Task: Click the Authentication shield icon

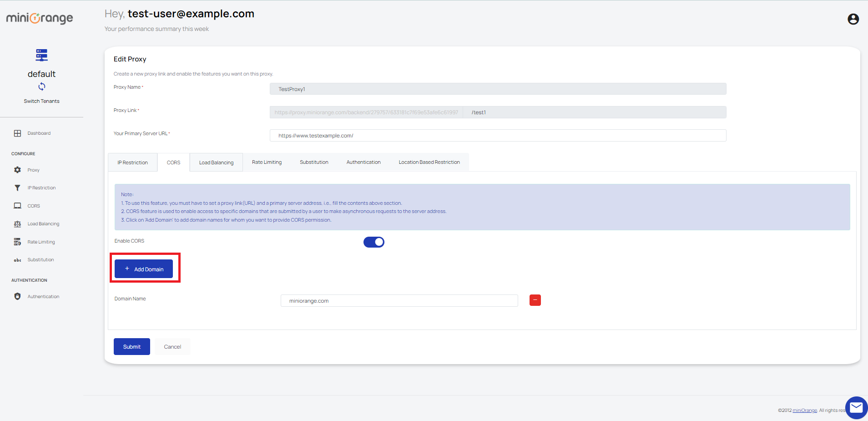Action: coord(17,296)
